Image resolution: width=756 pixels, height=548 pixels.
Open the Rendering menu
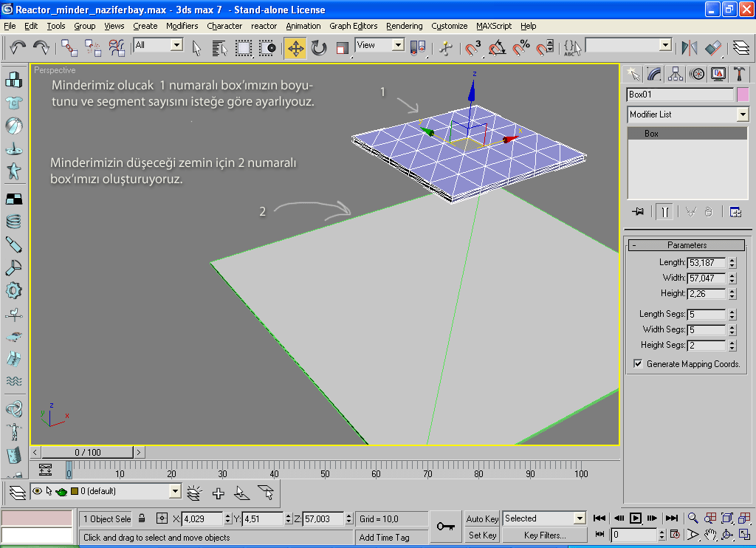[x=404, y=26]
